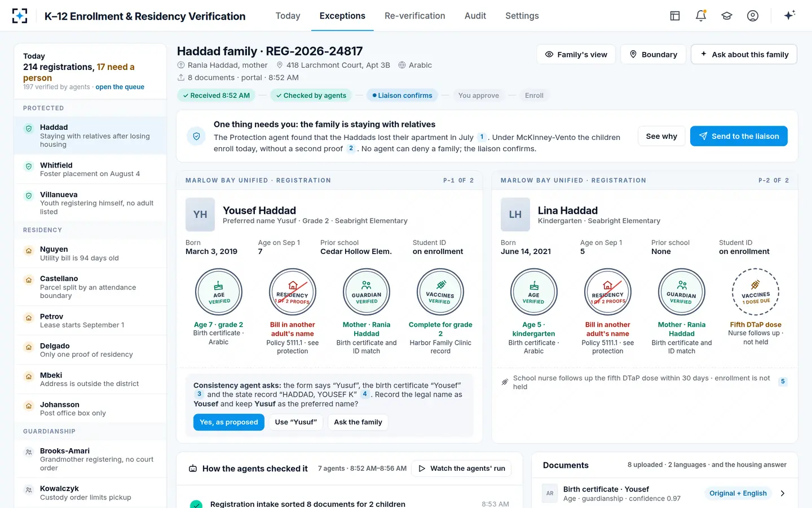Screen dimensions: 812x508
Task: Watch the agents' run
Action: click(461, 468)
